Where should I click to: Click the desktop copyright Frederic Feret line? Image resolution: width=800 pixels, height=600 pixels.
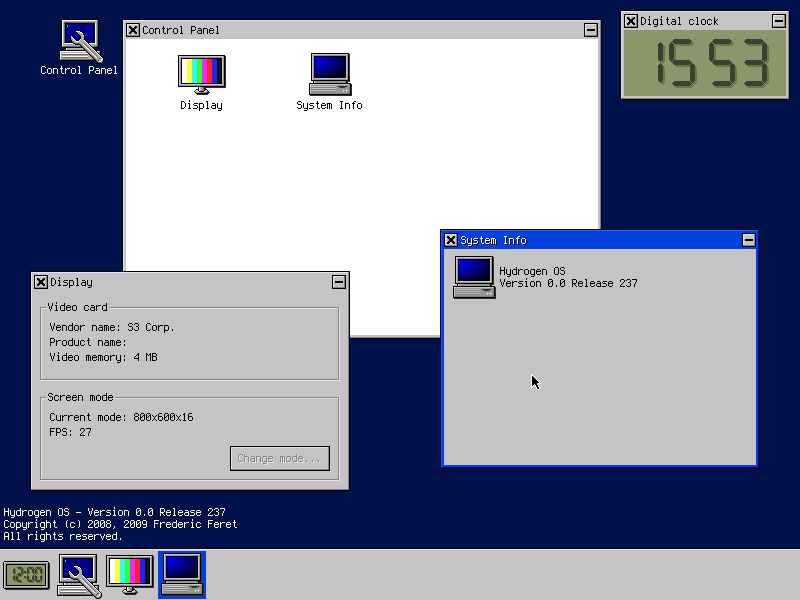coord(120,524)
